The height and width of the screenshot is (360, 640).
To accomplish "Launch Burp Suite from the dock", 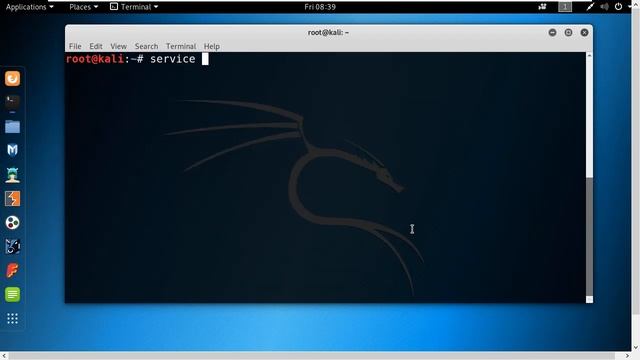I will point(12,199).
